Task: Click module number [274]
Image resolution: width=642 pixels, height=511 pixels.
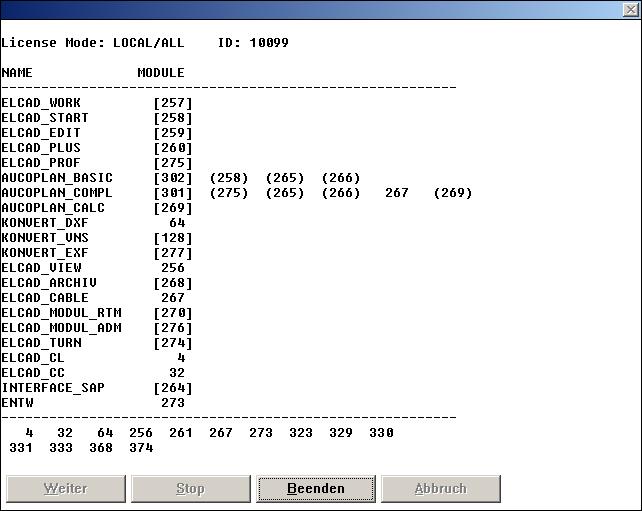Action: pyautogui.click(x=173, y=343)
